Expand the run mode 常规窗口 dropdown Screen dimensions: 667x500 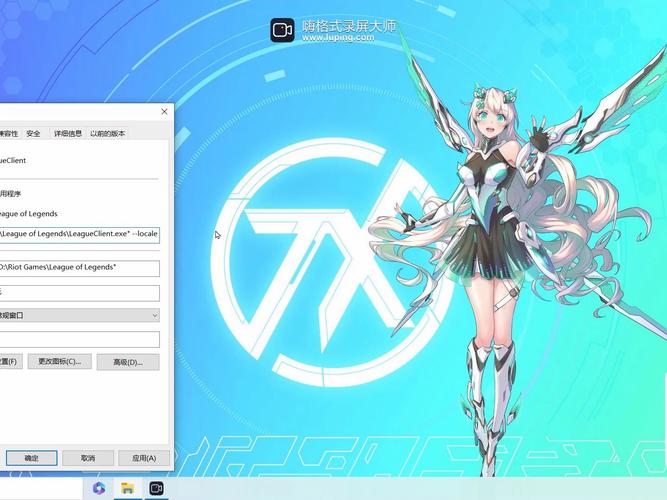[80, 315]
